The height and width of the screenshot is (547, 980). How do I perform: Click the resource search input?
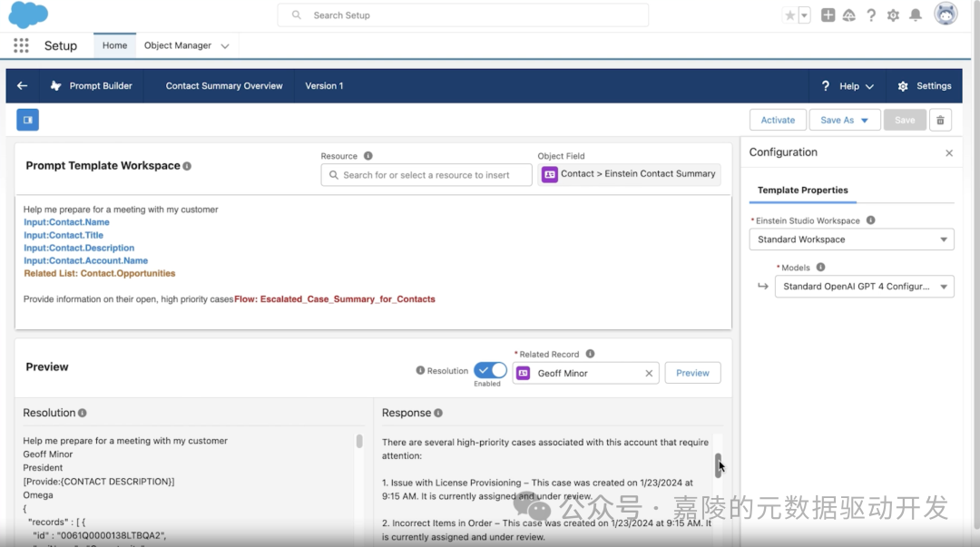pos(426,175)
